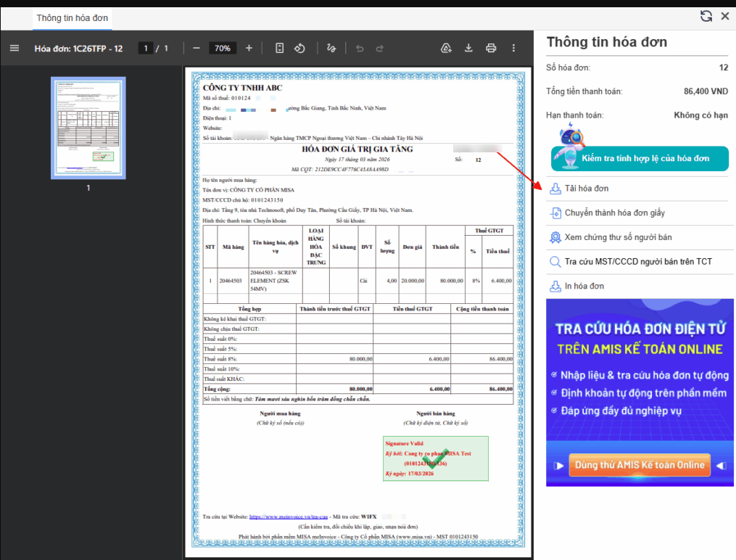
Task: Select the page 1 thumbnail
Action: pyautogui.click(x=88, y=128)
